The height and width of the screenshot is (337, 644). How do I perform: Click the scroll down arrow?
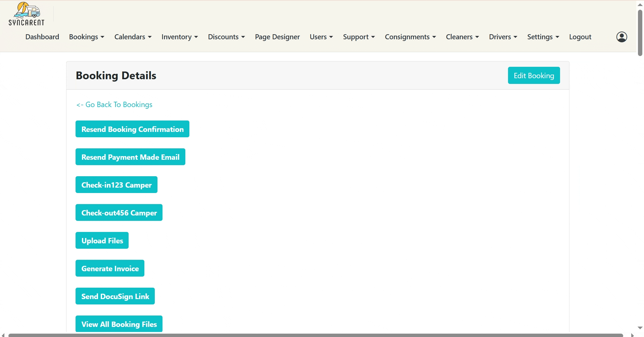click(640, 328)
